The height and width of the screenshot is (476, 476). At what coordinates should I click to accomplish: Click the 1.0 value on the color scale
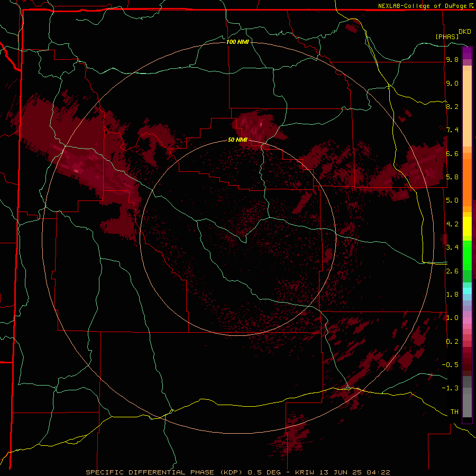pyautogui.click(x=452, y=318)
